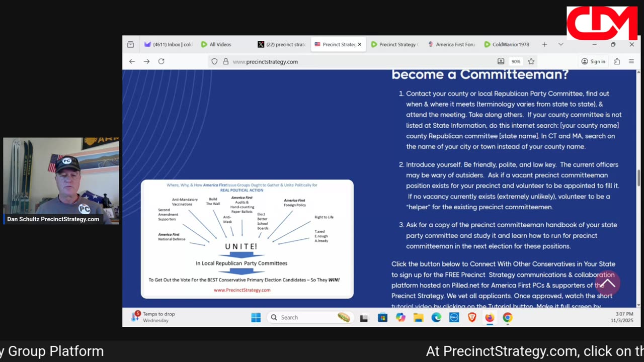
Task: View site security padlock info
Action: pyautogui.click(x=225, y=61)
